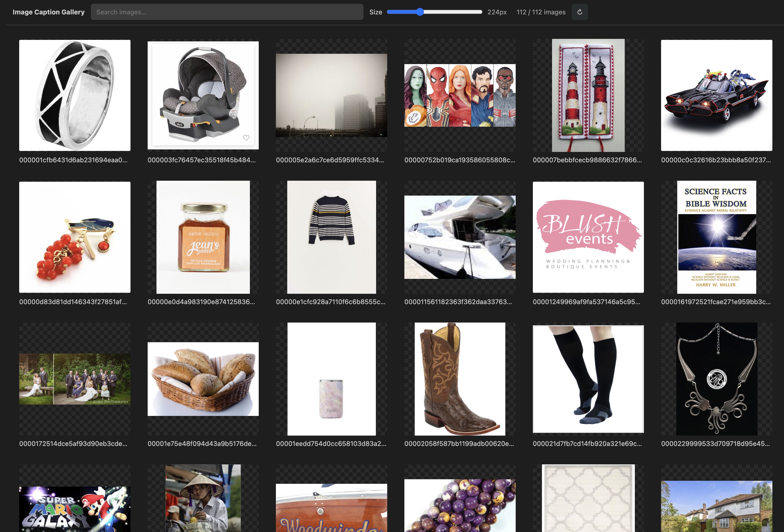
Task: Open the ivory trellis rug thumbnail
Action: pyautogui.click(x=588, y=498)
